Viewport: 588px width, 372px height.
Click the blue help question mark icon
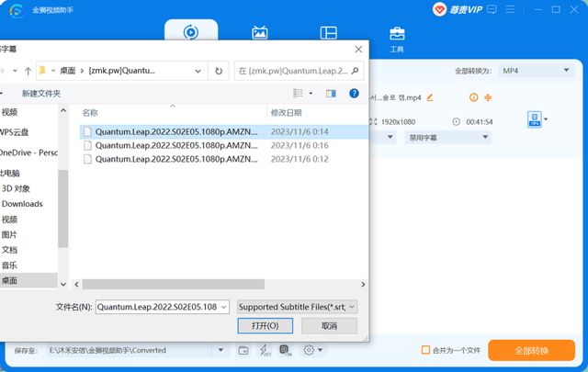(354, 94)
